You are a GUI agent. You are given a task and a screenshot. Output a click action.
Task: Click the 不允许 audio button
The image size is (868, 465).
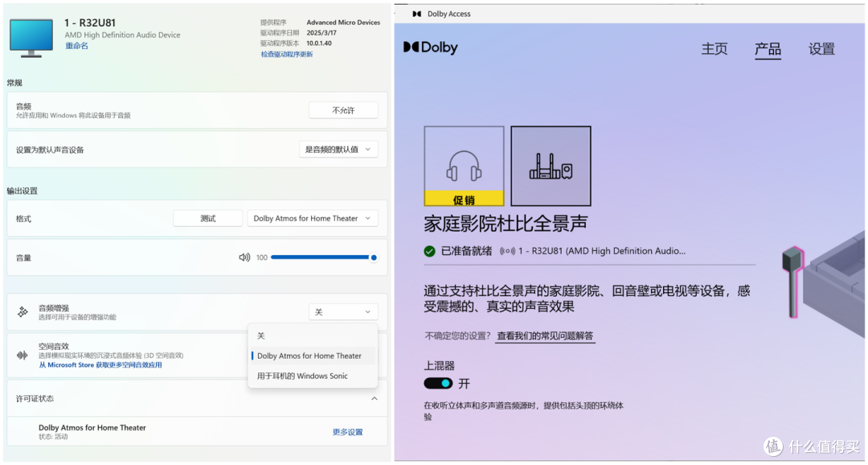[343, 110]
